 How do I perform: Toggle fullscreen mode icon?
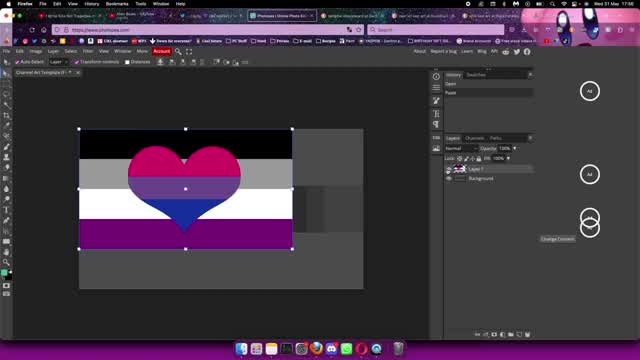click(189, 51)
